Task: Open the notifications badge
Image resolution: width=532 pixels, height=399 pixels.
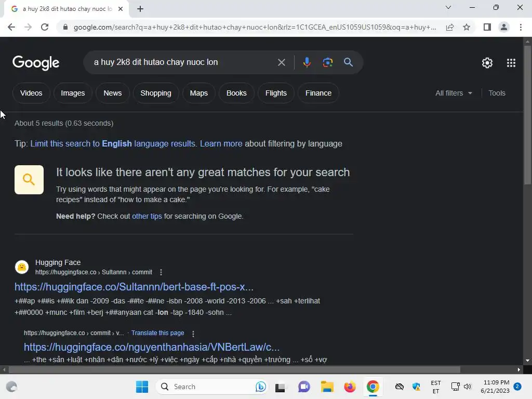Action: coord(517,386)
